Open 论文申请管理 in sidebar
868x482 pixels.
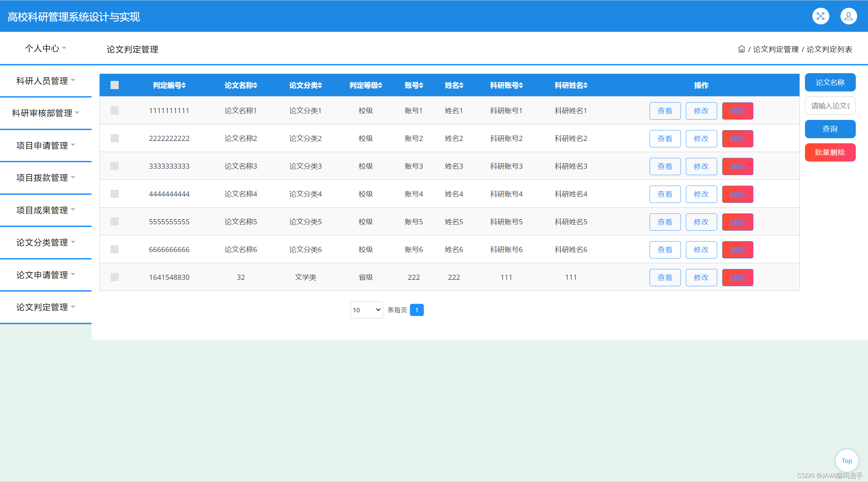click(45, 275)
